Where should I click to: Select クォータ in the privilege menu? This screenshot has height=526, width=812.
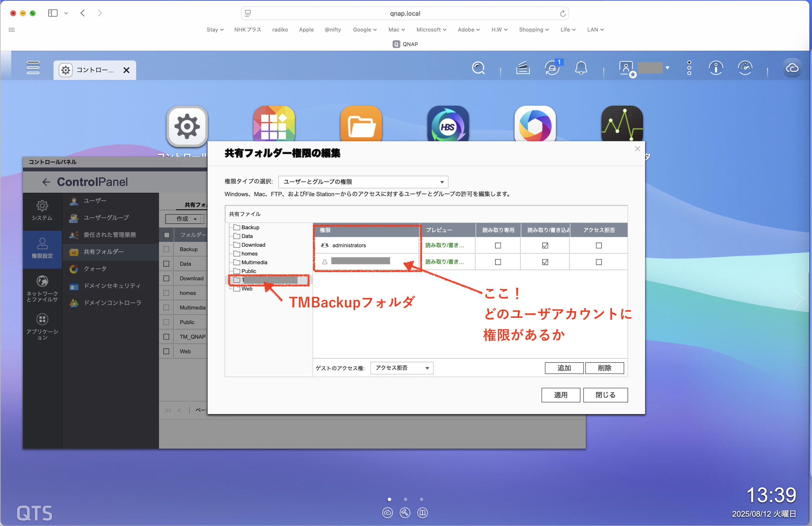click(95, 269)
